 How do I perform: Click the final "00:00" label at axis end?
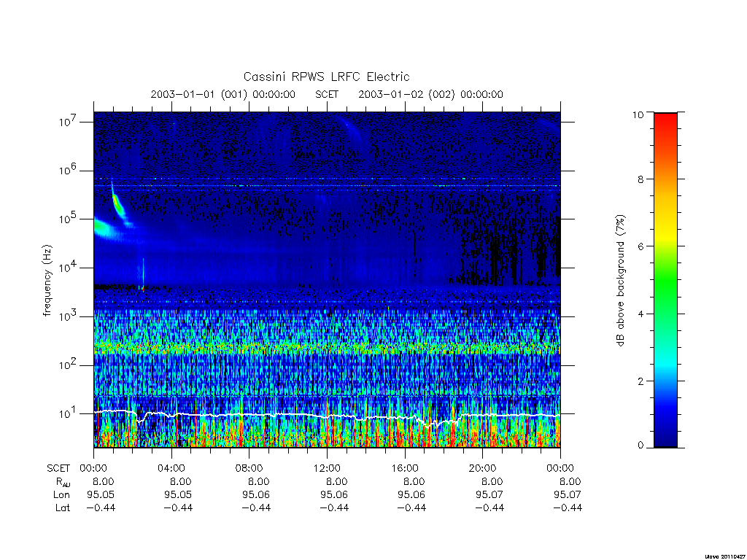coord(560,469)
